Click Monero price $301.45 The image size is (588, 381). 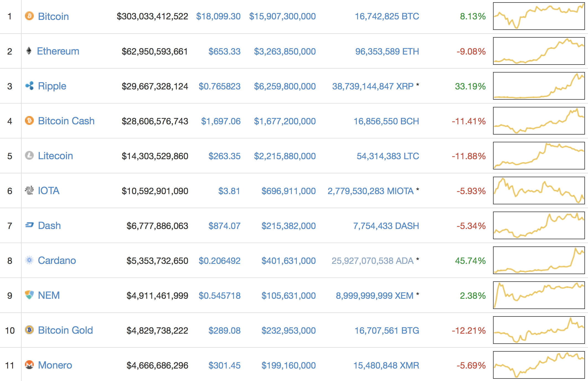pyautogui.click(x=225, y=365)
